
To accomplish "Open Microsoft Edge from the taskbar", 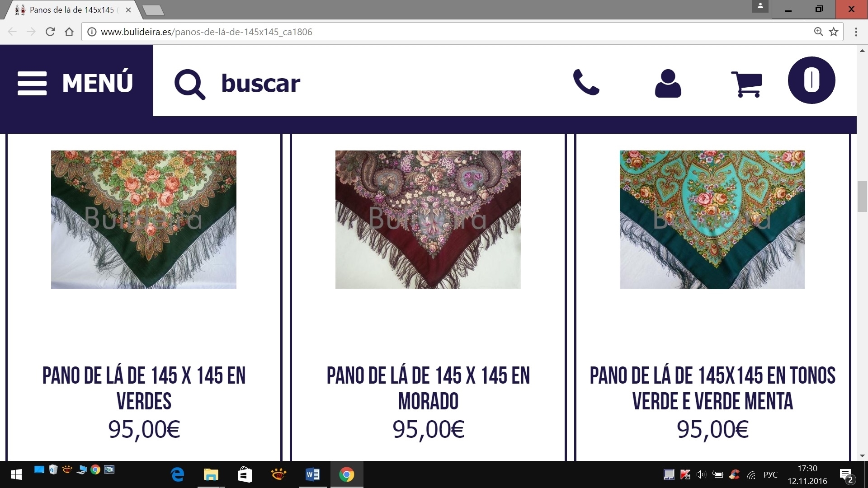I will [x=177, y=474].
